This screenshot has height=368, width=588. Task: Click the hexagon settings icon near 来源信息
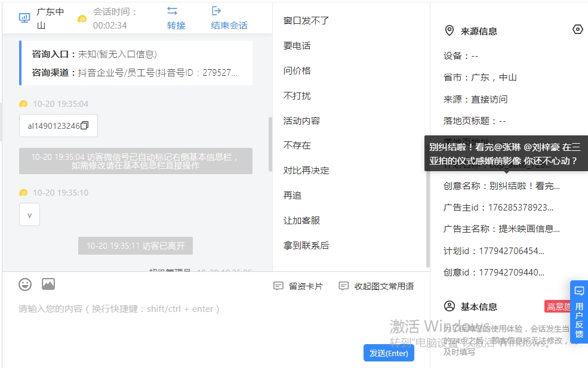[577, 29]
